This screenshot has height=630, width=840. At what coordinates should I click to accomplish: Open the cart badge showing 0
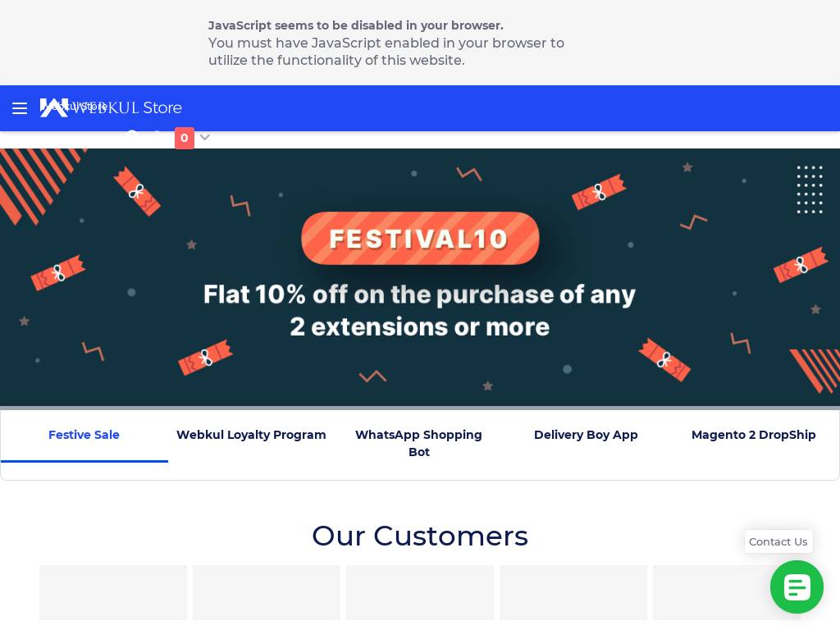184,138
